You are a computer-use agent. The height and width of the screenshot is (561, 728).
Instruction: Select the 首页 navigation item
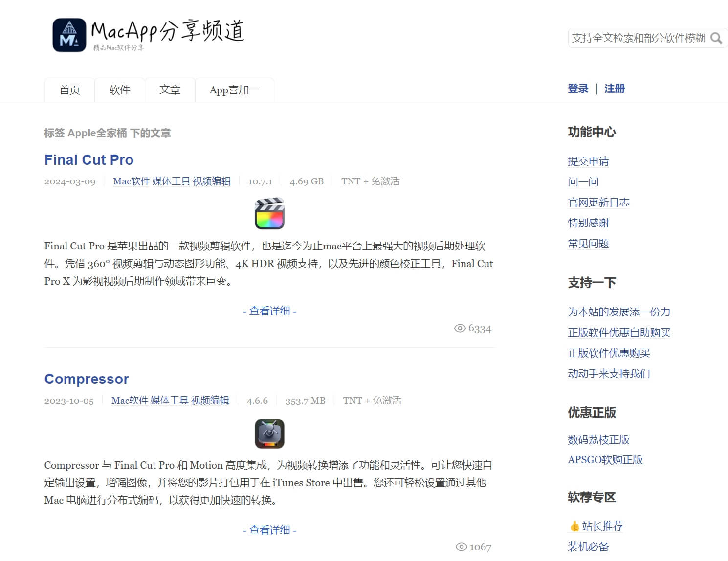click(x=69, y=90)
